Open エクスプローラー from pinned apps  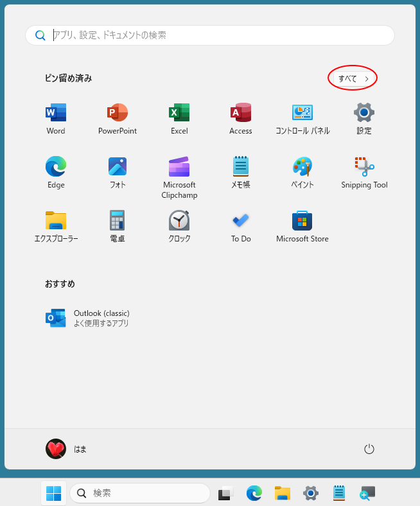(x=56, y=226)
